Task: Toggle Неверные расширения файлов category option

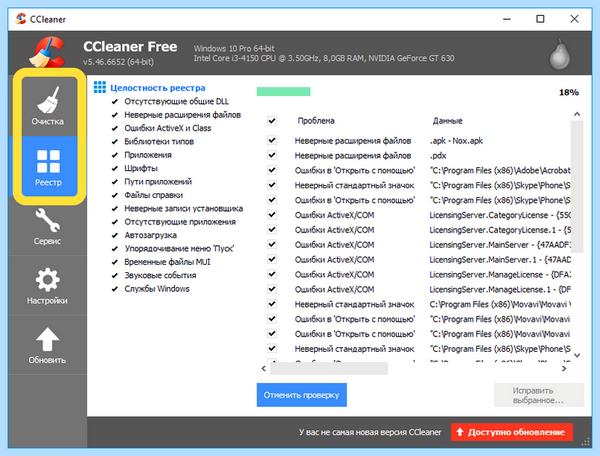Action: point(114,115)
